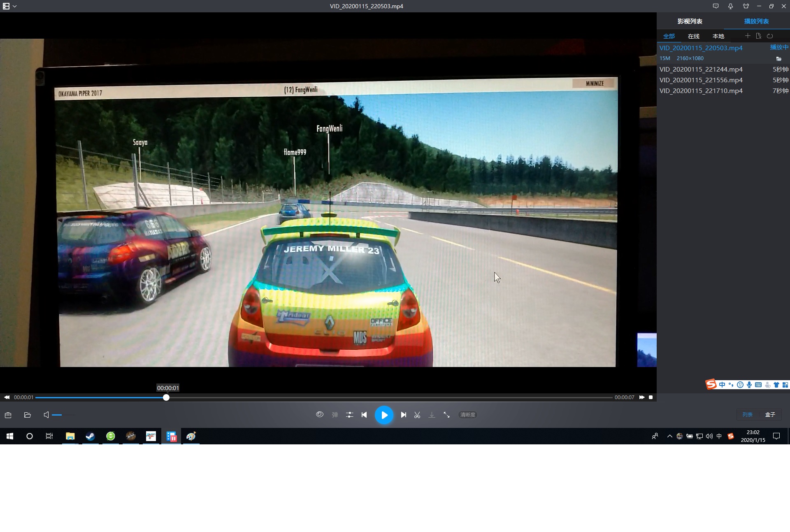Open the main menu icon at top-left

[6, 6]
